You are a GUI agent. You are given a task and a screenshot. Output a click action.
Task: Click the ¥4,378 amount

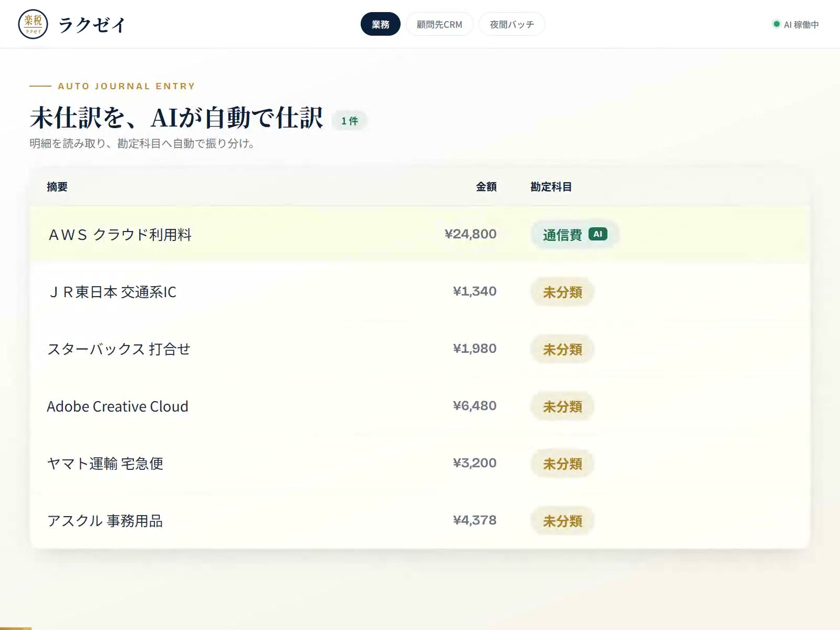point(475,520)
